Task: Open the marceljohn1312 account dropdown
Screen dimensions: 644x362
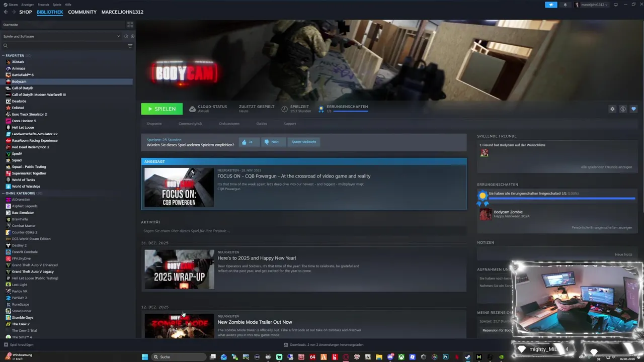Action: click(x=592, y=5)
